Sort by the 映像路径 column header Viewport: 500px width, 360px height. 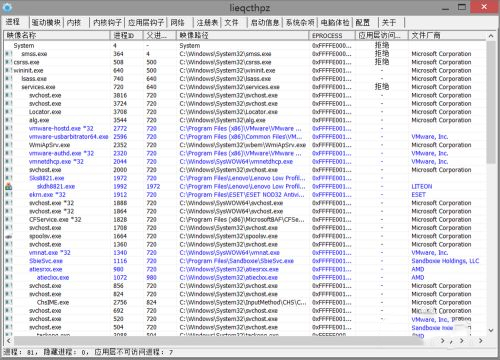click(243, 35)
